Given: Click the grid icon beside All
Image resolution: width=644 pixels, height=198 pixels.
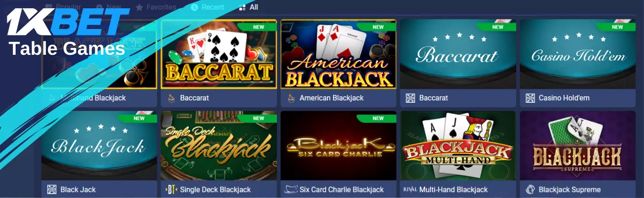Looking at the screenshot, I should [x=242, y=7].
